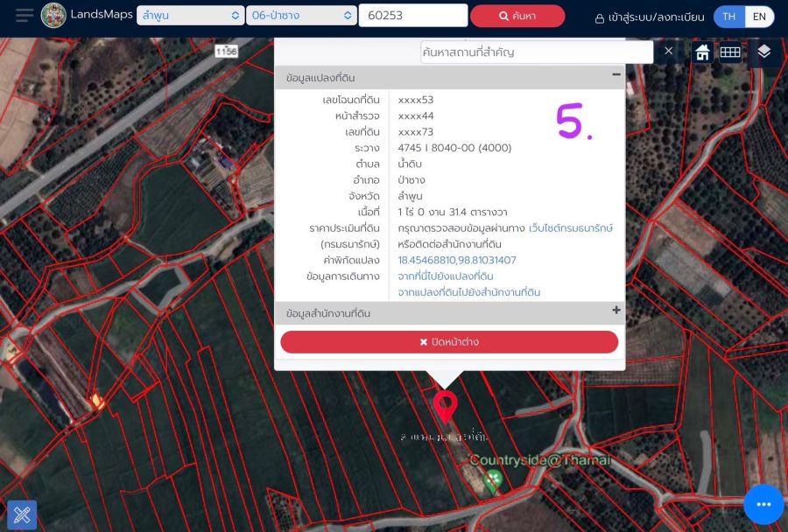
Task: Click the parcel number field containing 60253
Action: (x=412, y=16)
